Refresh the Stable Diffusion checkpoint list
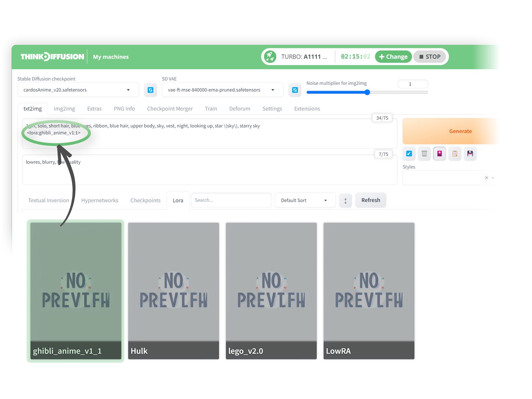The width and height of the screenshot is (532, 399). (151, 90)
